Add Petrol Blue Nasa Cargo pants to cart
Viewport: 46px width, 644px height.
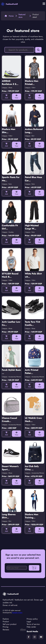click(29, 193)
